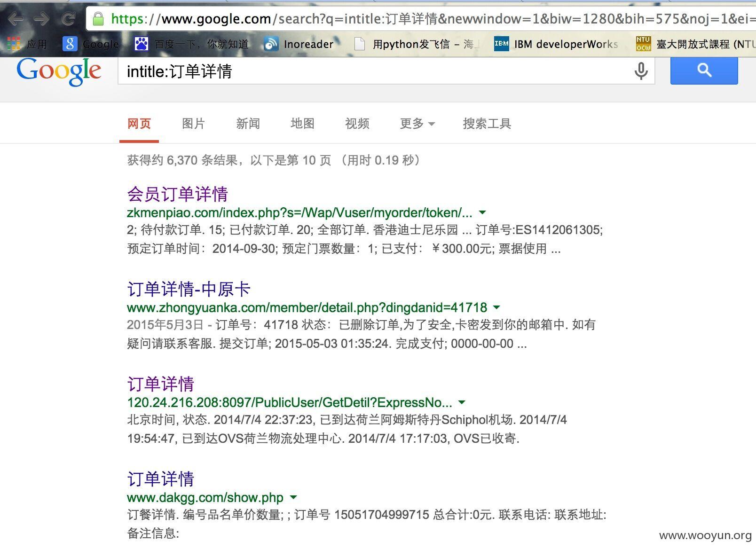Go back with the browser back arrow
The width and height of the screenshot is (756, 549).
[16, 19]
